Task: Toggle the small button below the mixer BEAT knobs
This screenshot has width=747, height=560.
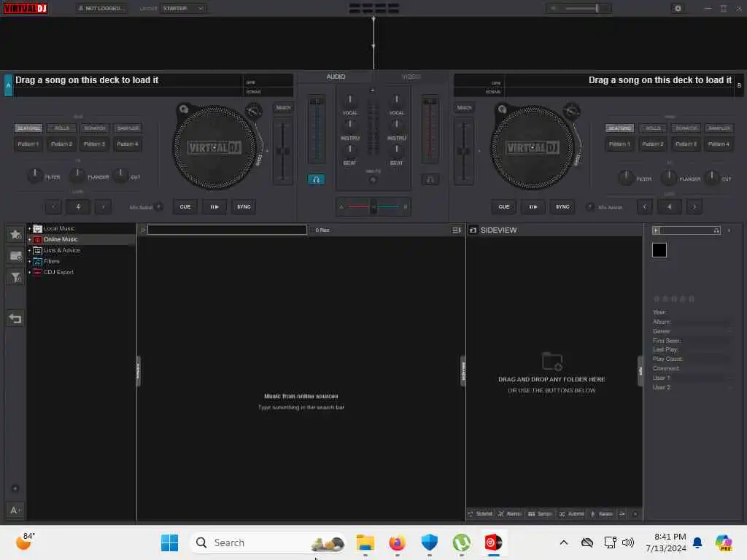Action: click(x=373, y=179)
